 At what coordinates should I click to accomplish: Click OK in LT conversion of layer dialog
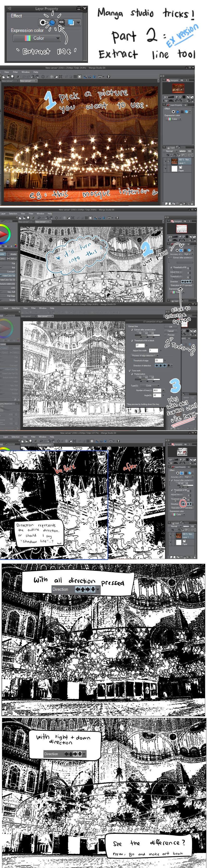pos(171,327)
